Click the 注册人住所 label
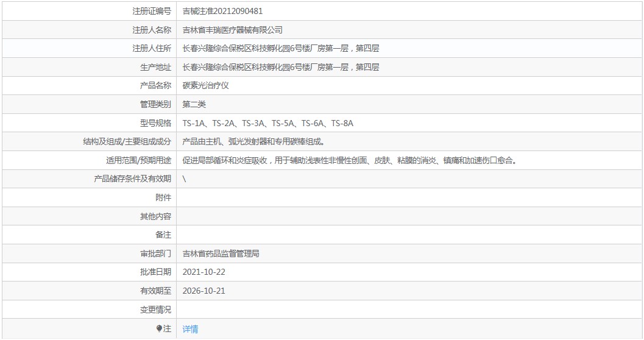 click(152, 49)
